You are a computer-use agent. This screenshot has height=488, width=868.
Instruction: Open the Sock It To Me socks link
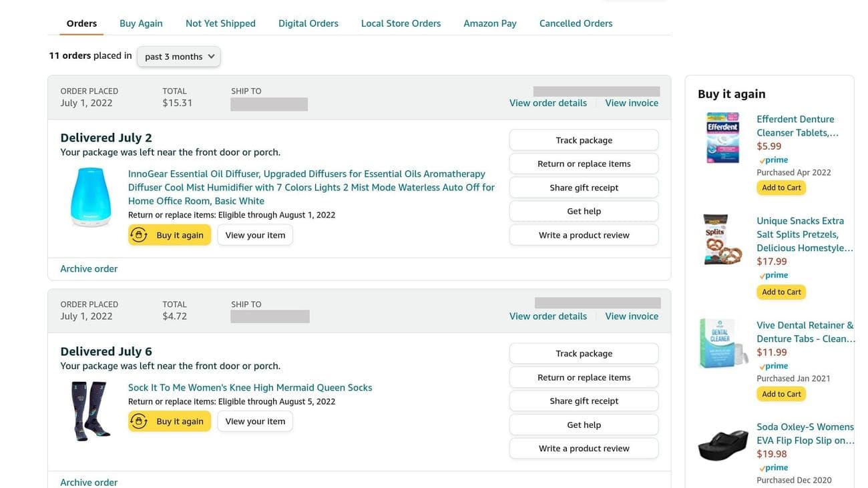coord(250,388)
